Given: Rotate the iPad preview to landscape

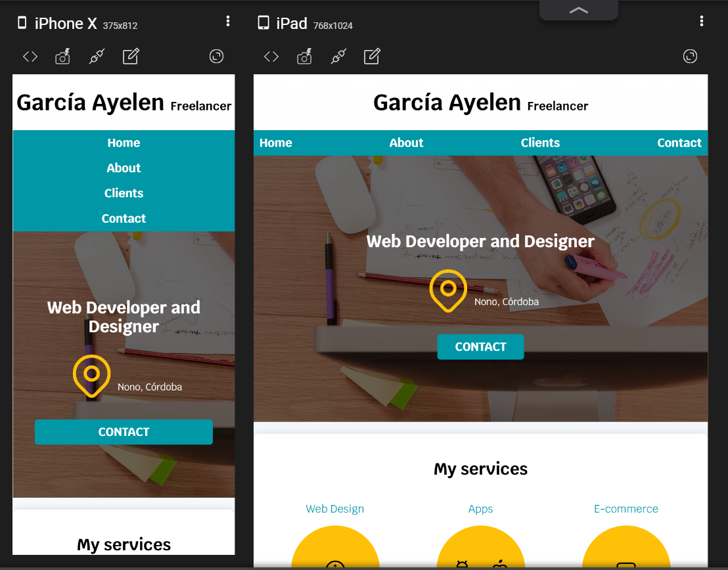Looking at the screenshot, I should tap(690, 57).
